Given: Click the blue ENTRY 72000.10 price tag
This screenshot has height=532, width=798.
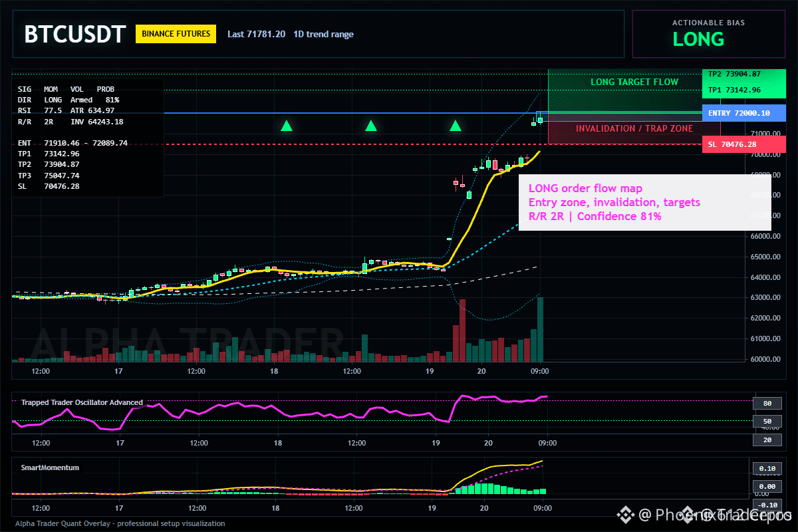Looking at the screenshot, I should tap(743, 113).
